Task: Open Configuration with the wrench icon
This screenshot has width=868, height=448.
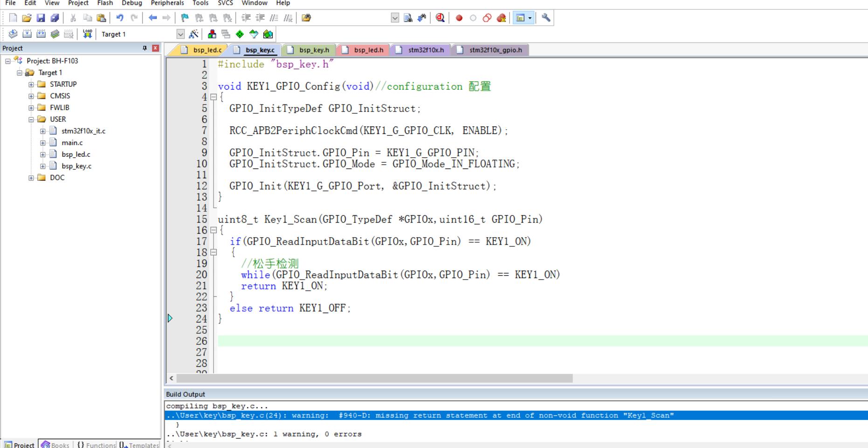Action: pyautogui.click(x=546, y=18)
